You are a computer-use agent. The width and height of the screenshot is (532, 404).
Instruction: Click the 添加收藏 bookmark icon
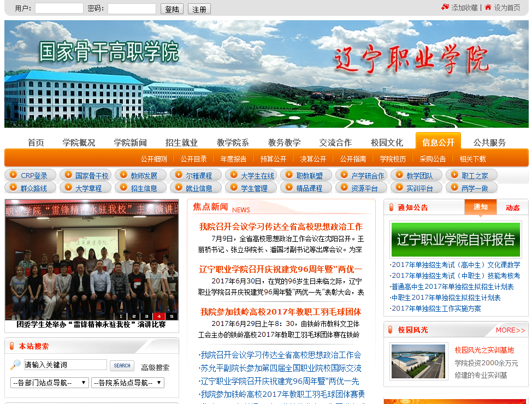pos(445,8)
